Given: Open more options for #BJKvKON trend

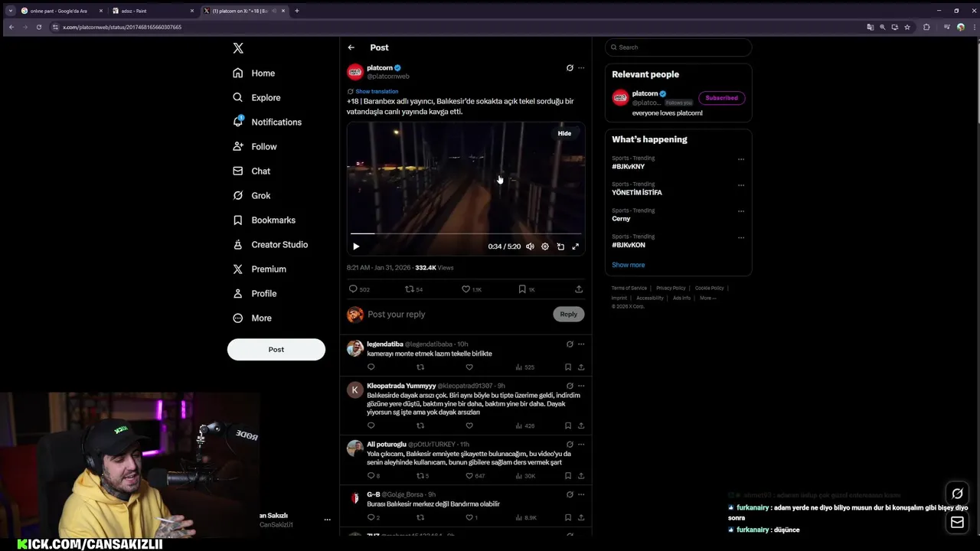Looking at the screenshot, I should (x=740, y=237).
